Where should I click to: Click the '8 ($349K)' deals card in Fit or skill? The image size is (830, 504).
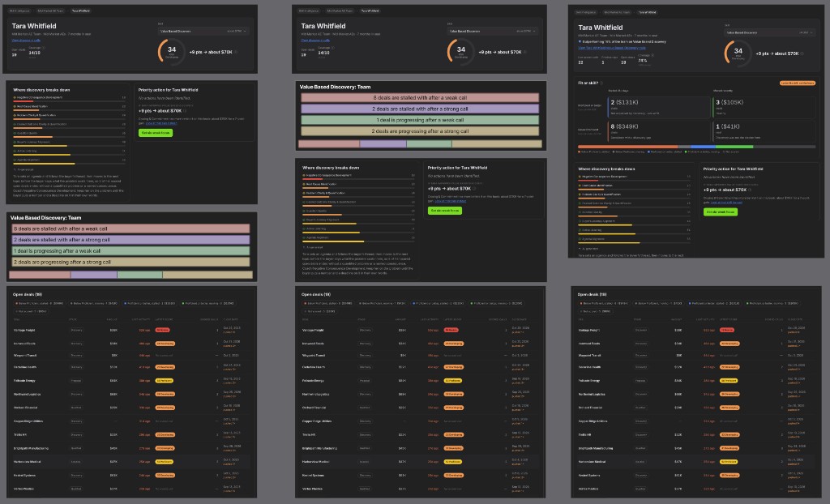658,132
